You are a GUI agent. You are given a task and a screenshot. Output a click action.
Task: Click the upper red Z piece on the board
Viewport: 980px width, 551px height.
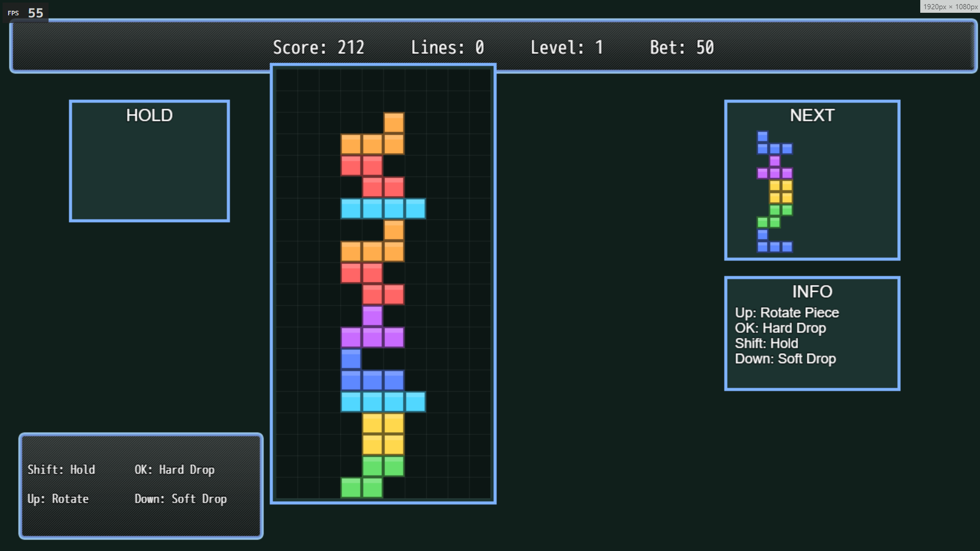coord(372,176)
